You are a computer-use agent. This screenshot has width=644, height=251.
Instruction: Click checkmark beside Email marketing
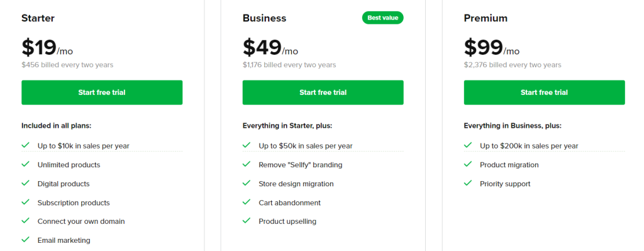click(x=25, y=240)
